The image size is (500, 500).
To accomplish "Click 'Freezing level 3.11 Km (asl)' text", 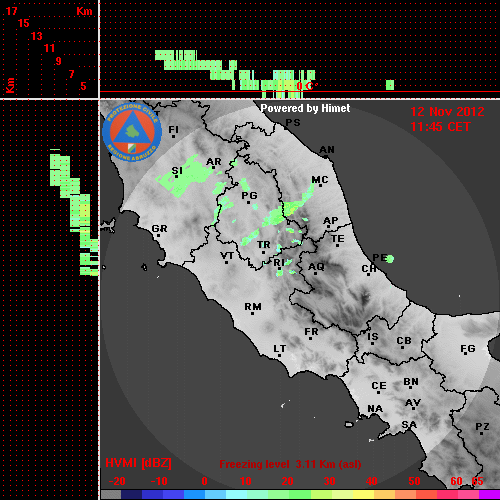I will point(290,464).
